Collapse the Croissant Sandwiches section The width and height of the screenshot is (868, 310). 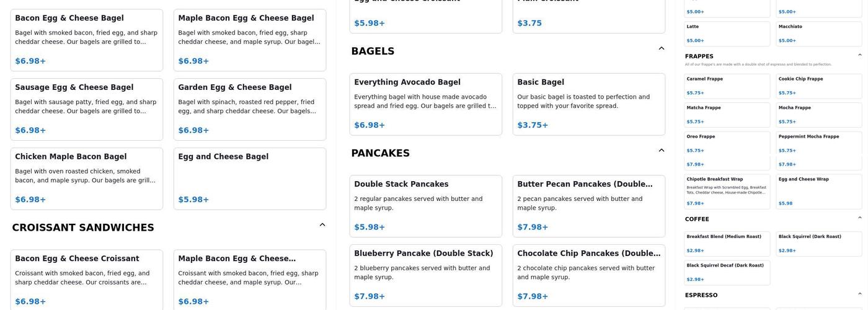322,225
